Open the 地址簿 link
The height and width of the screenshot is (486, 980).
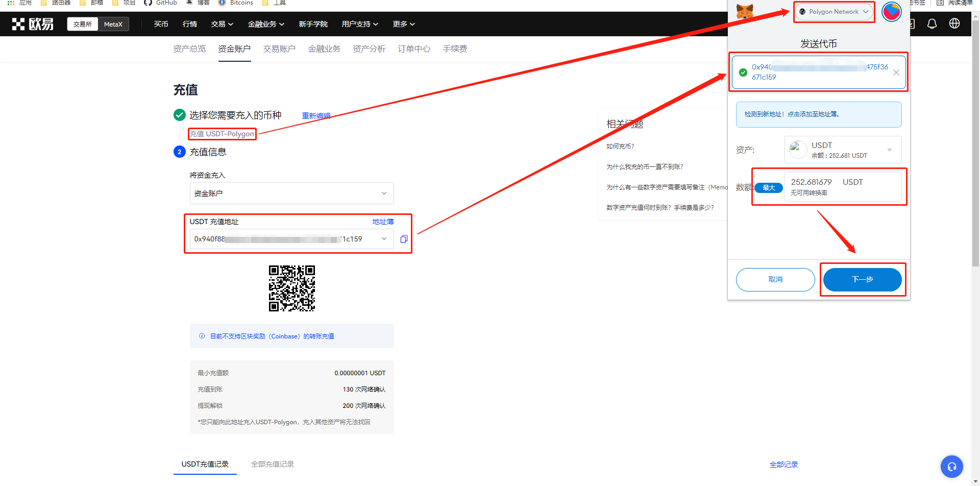point(383,222)
